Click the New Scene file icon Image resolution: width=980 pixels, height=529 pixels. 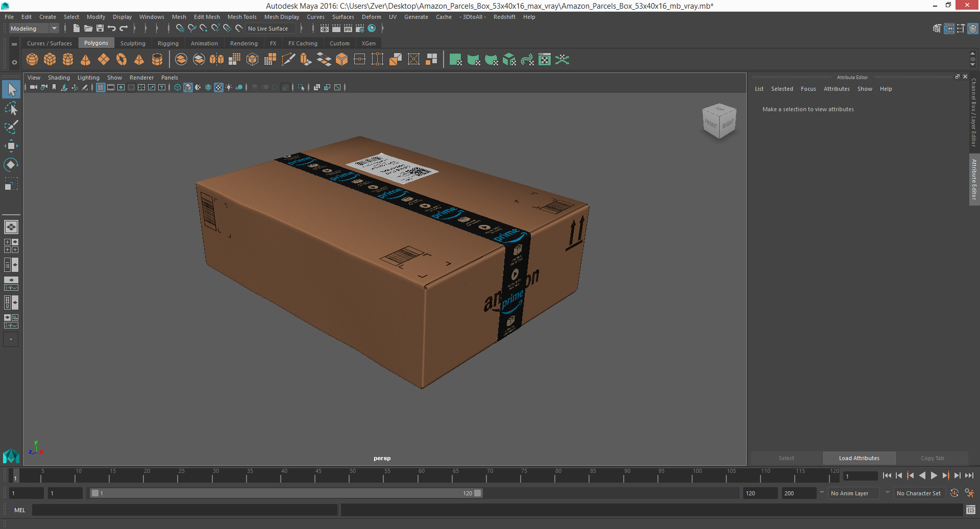pos(77,29)
